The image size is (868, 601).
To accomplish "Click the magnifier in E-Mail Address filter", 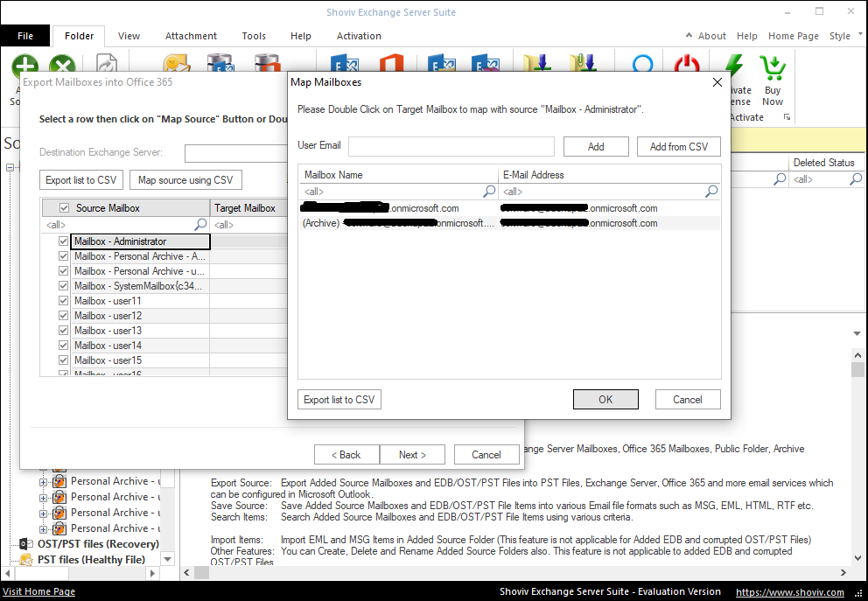I will (x=711, y=192).
